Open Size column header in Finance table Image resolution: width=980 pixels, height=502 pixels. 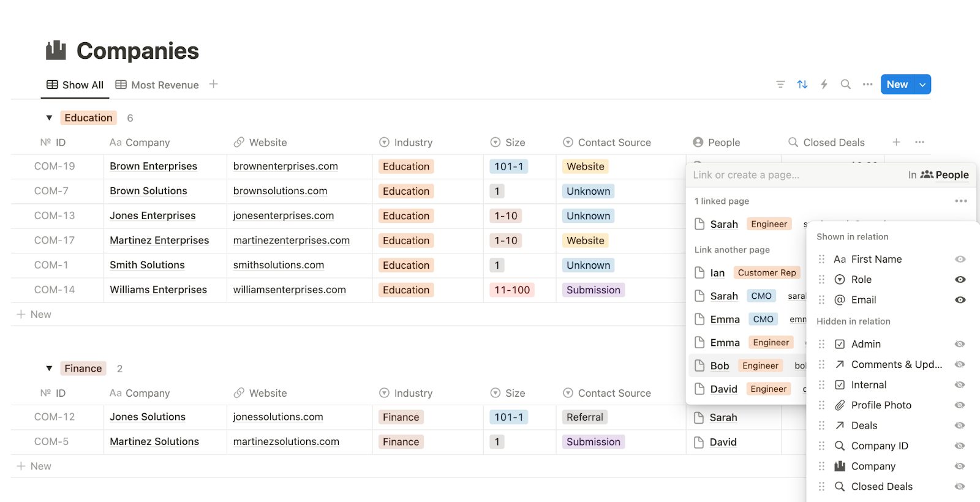[x=508, y=393]
